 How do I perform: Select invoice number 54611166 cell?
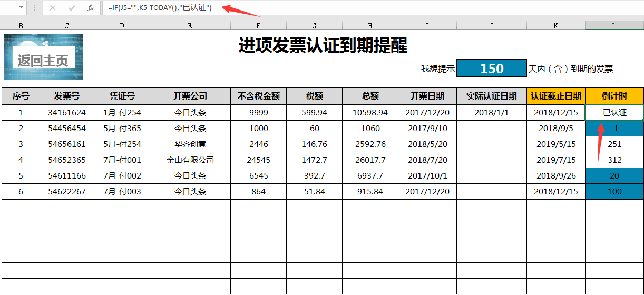pyautogui.click(x=67, y=175)
